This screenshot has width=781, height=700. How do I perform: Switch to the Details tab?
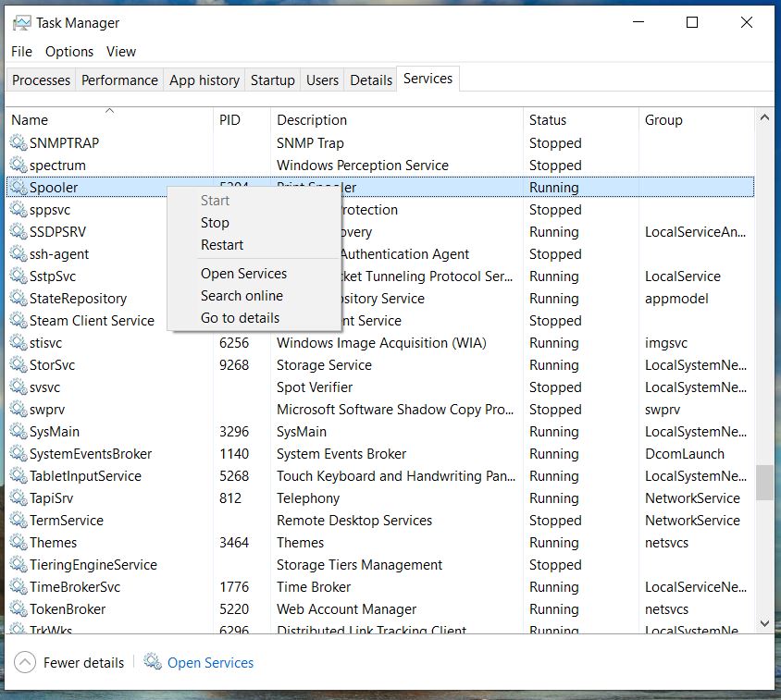371,80
